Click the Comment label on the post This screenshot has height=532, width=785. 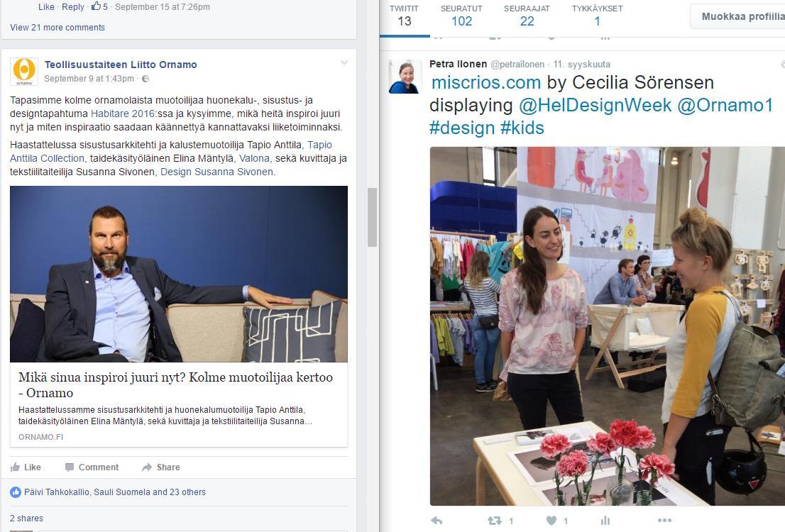pos(99,467)
